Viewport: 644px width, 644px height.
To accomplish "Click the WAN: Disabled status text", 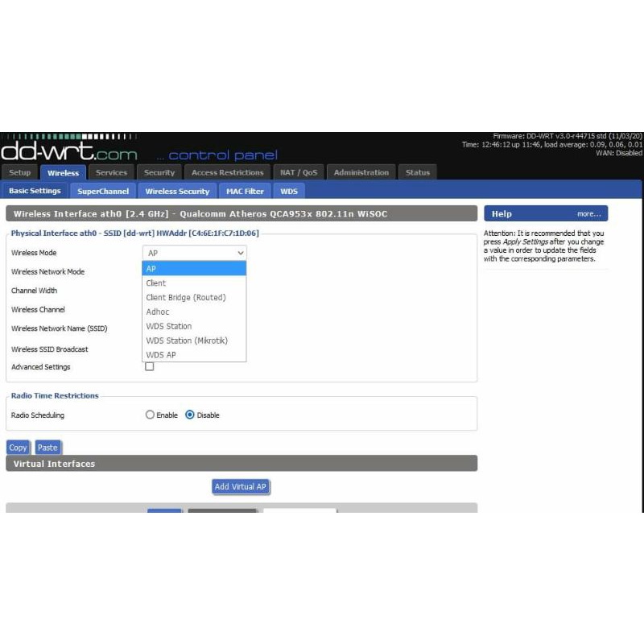I will (x=619, y=153).
